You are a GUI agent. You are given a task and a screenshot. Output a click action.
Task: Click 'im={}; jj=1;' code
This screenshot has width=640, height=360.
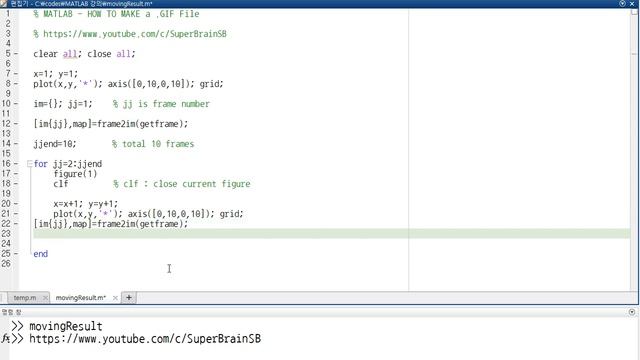(x=63, y=104)
